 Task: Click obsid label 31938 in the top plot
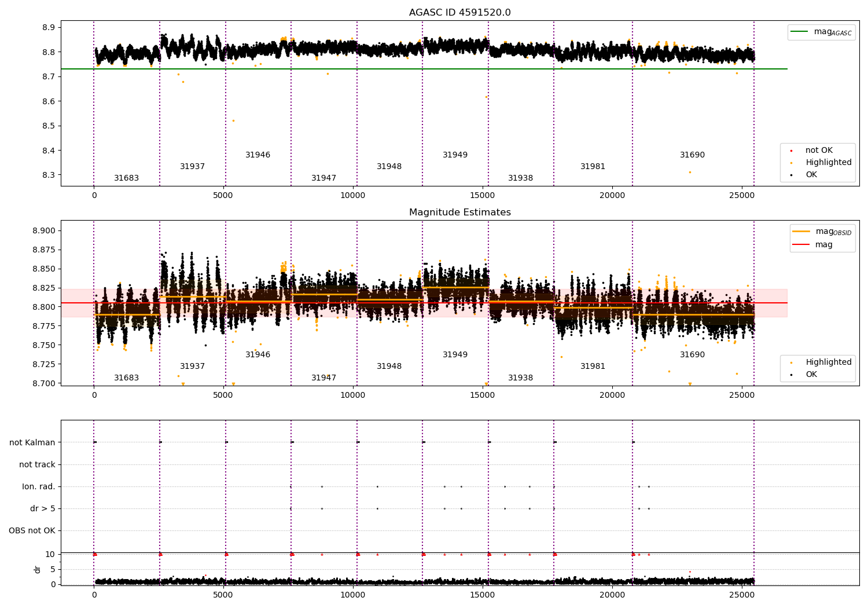click(520, 178)
